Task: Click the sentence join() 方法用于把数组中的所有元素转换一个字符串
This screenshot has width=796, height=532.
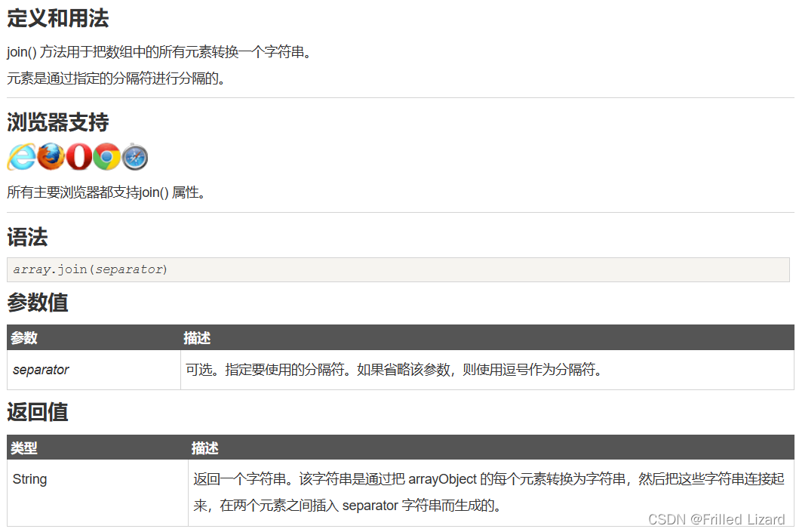Action: coord(159,52)
